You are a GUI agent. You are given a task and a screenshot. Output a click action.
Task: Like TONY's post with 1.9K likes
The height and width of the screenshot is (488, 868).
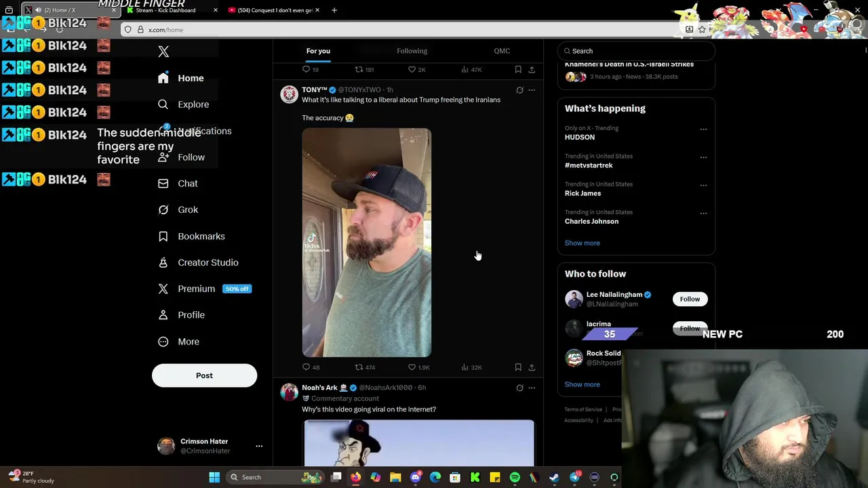418,367
